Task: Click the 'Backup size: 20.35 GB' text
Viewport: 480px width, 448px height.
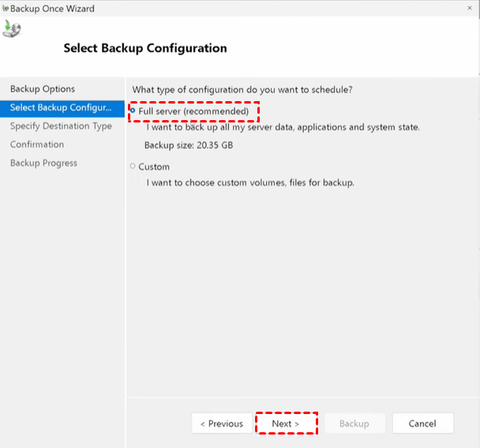Action: (x=189, y=145)
